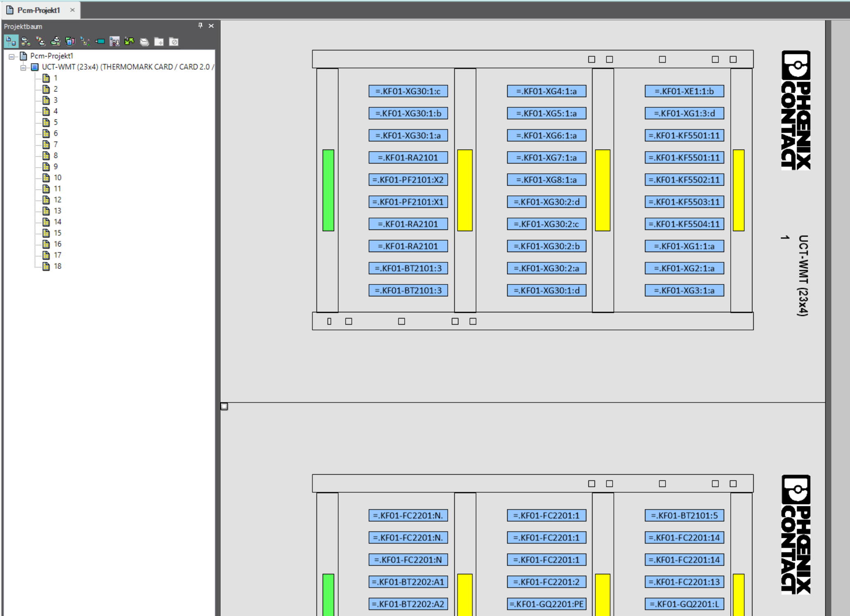Select the =.KF01-XG4:1:a marker label
This screenshot has height=616, width=850.
coord(547,91)
